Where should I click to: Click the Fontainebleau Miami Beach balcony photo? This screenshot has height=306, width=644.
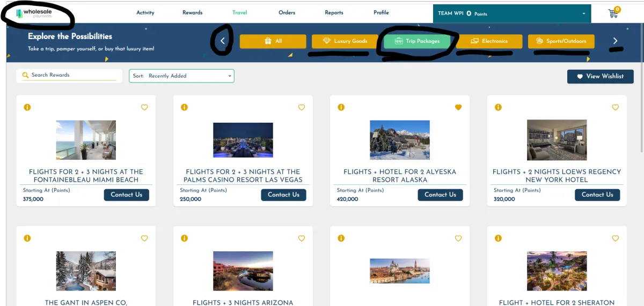86,140
